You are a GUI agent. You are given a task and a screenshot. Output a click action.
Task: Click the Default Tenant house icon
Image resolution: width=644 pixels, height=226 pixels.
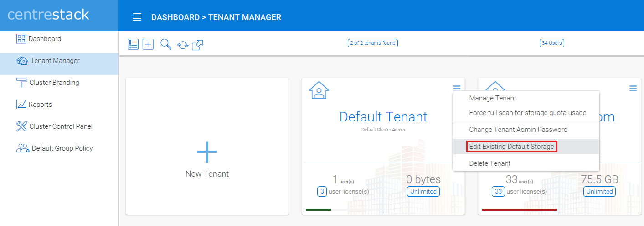[319, 90]
